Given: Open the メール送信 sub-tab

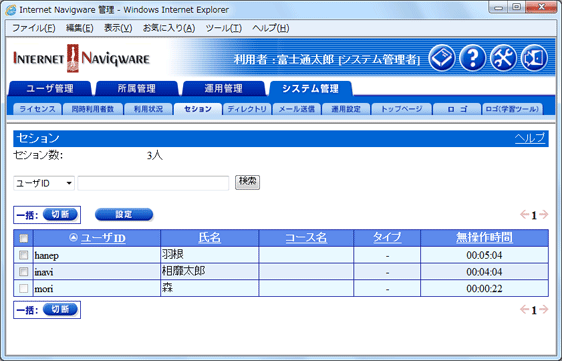Looking at the screenshot, I should [296, 109].
